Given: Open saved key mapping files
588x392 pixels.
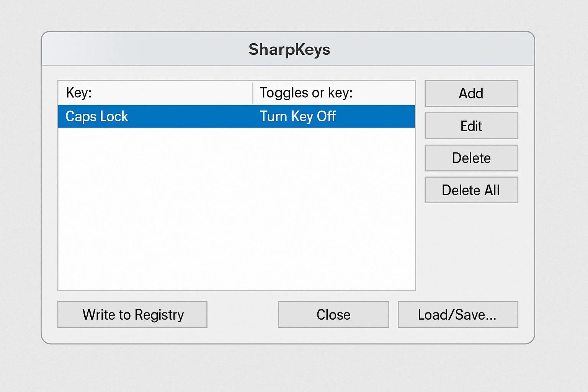Looking at the screenshot, I should point(457,314).
